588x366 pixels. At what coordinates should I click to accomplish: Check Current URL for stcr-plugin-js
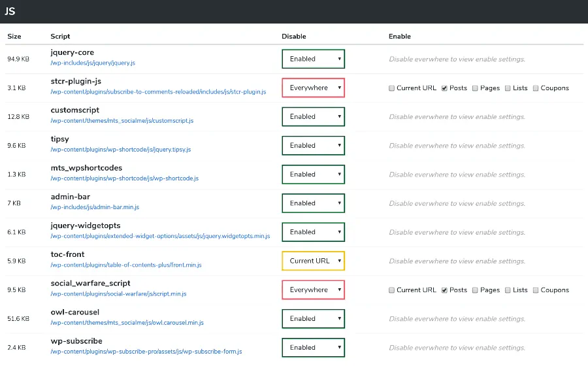(391, 88)
